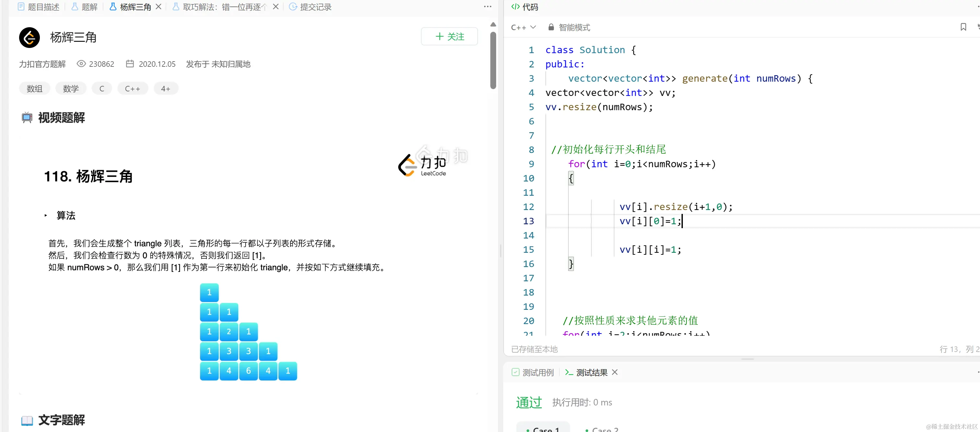Screen dimensions: 980x432
Task: Click the lock icon beside 智能模式
Action: pos(551,27)
